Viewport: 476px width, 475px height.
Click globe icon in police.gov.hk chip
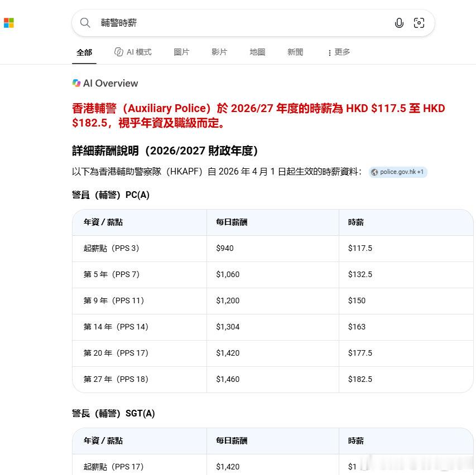point(374,172)
